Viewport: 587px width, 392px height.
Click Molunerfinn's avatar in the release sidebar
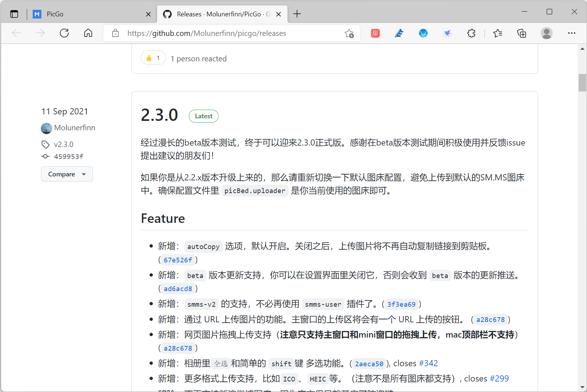click(46, 128)
